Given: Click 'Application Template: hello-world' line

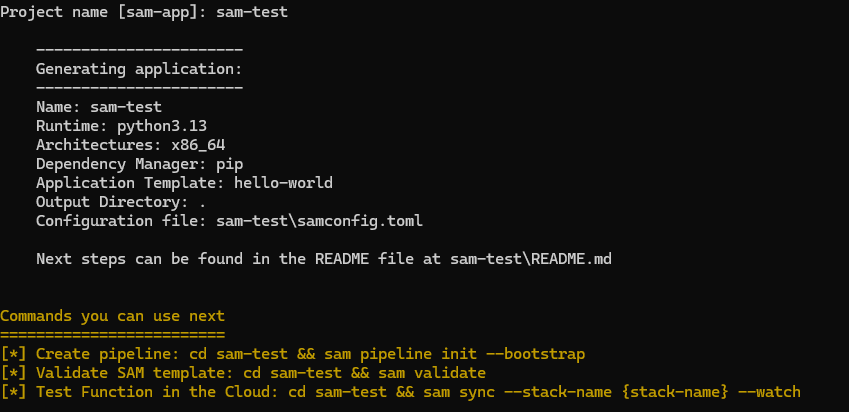Looking at the screenshot, I should 184,183.
